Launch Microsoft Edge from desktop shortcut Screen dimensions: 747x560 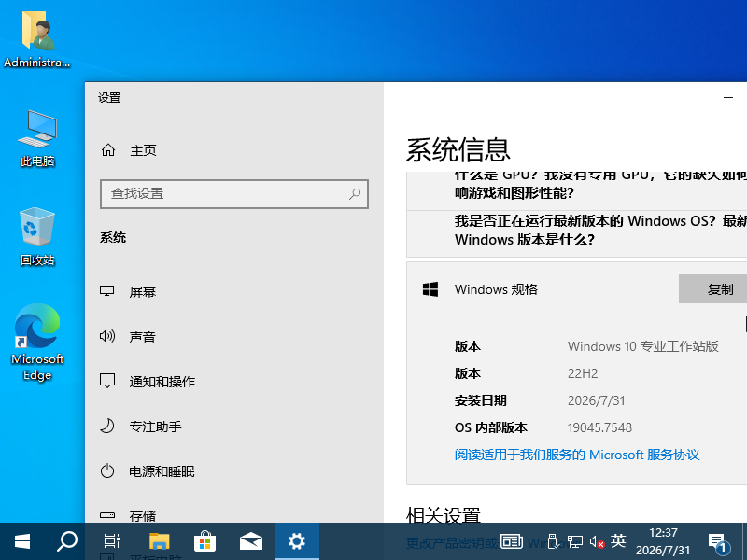(37, 342)
